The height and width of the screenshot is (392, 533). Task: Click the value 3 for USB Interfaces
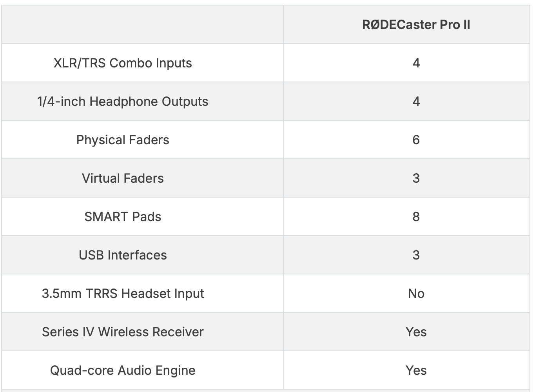click(416, 255)
